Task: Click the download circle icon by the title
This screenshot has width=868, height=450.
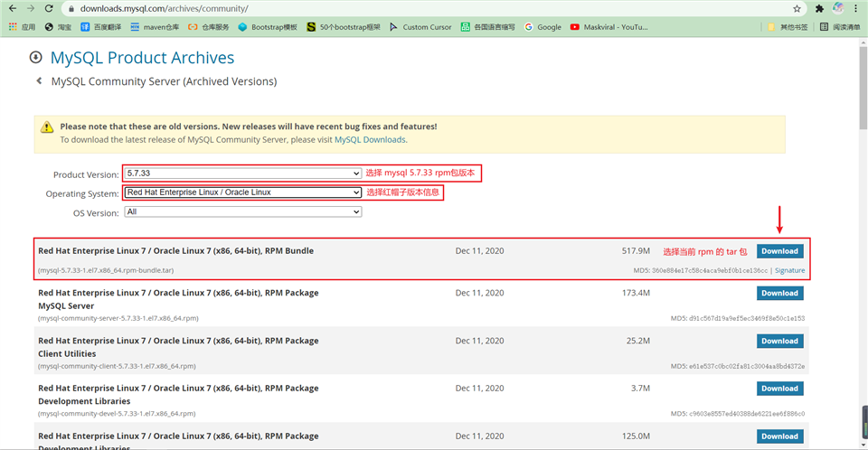Action: coord(36,57)
